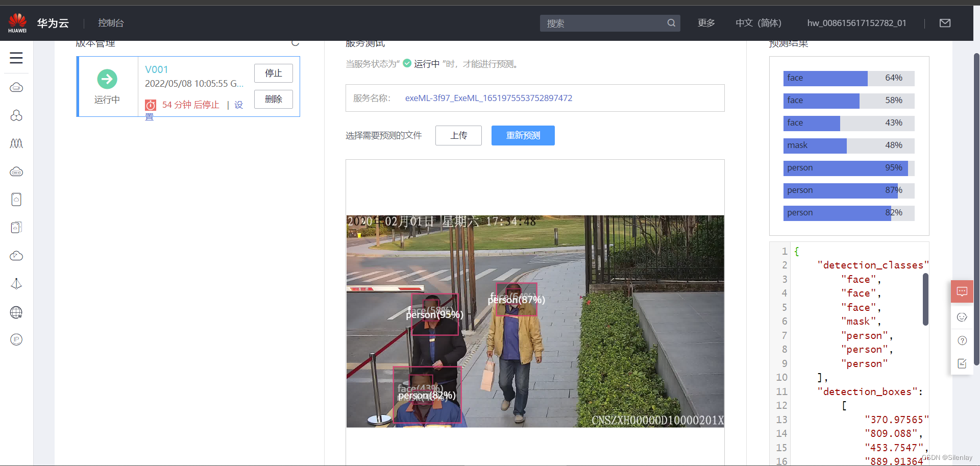The image size is (980, 466).
Task: Click the face 43% result bar
Action: coord(849,123)
